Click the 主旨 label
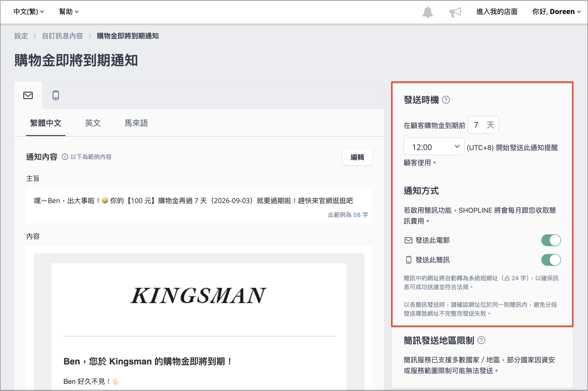This screenshot has height=391, width=588. pos(33,179)
